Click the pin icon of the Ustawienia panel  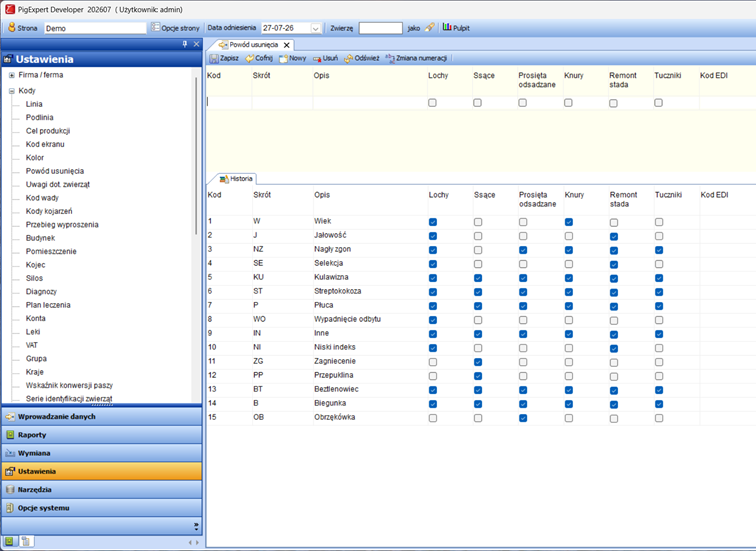[185, 44]
